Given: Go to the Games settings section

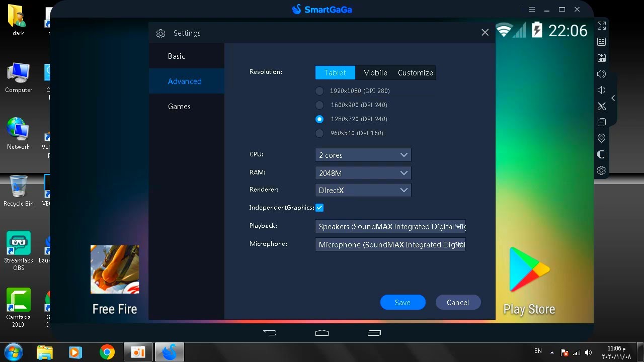Looking at the screenshot, I should point(187,106).
